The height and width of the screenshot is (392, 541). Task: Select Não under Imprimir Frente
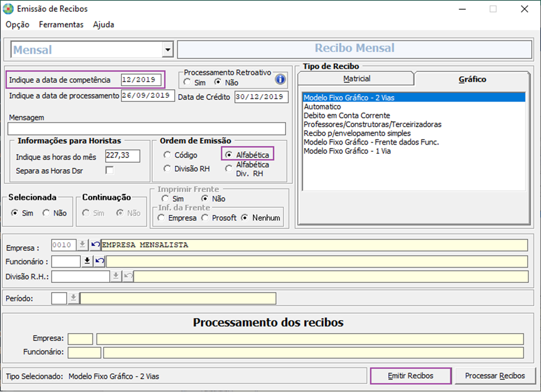pos(213,199)
